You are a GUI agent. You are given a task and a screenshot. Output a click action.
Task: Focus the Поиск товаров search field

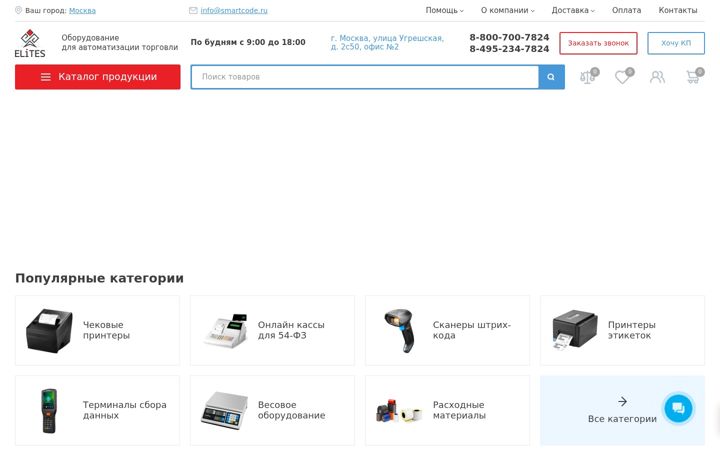(x=365, y=77)
